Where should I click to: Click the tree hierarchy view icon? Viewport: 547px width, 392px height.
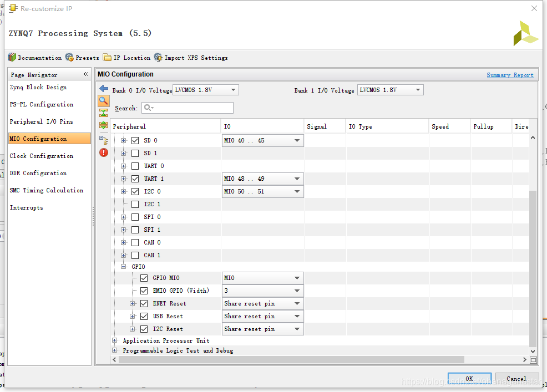pos(104,140)
